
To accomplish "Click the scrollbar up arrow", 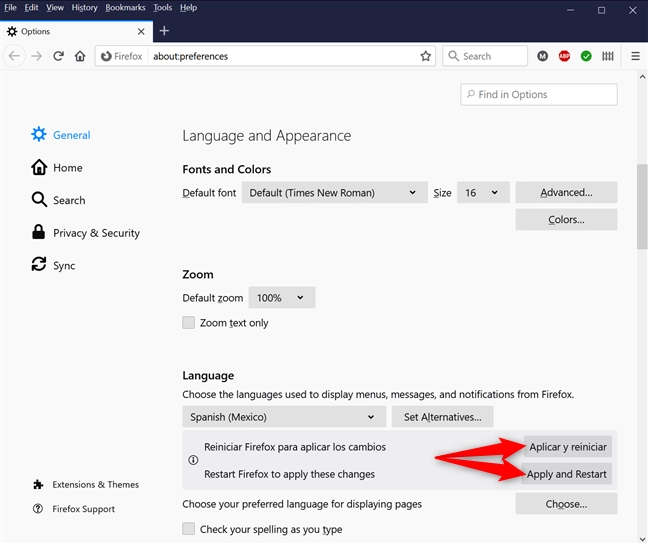I will 642,76.
